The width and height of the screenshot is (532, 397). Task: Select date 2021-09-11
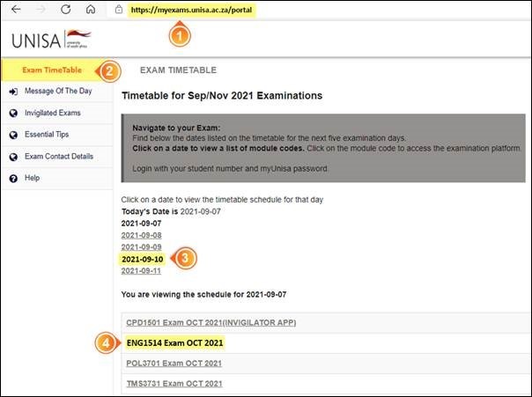pyautogui.click(x=141, y=270)
